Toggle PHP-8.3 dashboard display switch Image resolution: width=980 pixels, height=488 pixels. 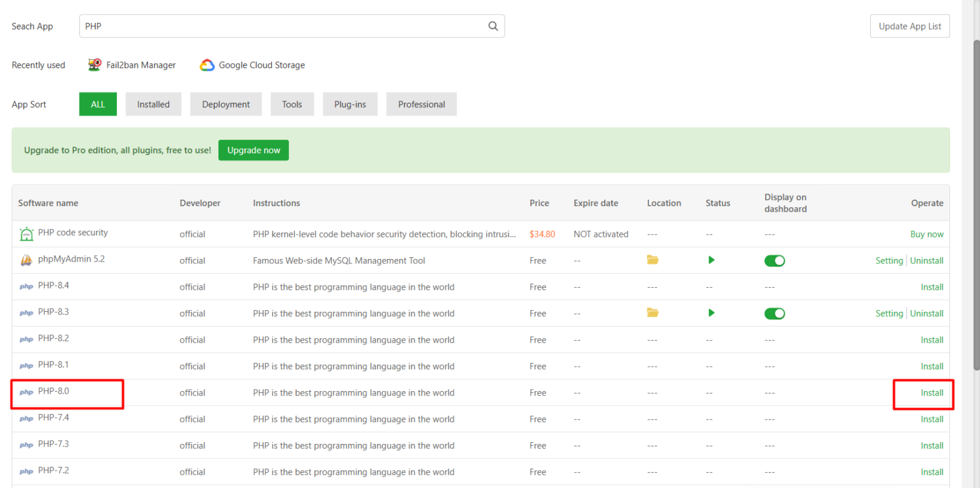click(775, 313)
